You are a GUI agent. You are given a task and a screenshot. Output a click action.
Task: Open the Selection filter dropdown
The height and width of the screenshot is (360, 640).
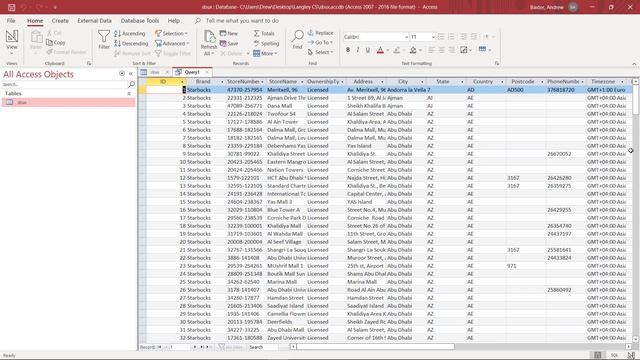coord(171,33)
